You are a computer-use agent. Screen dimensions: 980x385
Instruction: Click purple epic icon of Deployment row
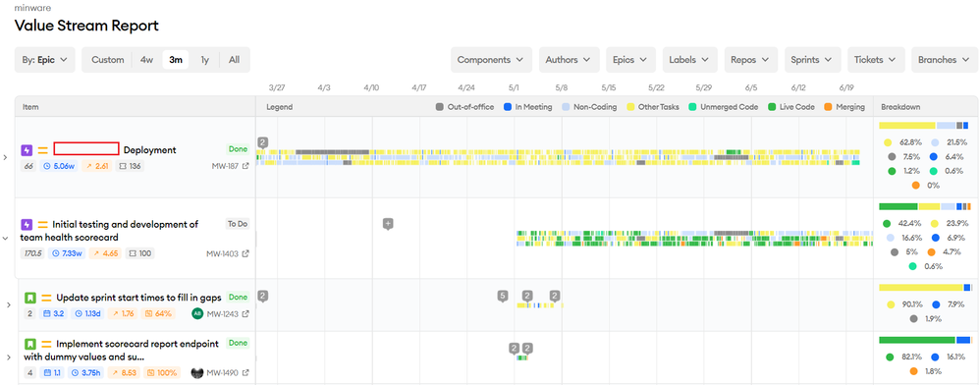[x=27, y=150]
